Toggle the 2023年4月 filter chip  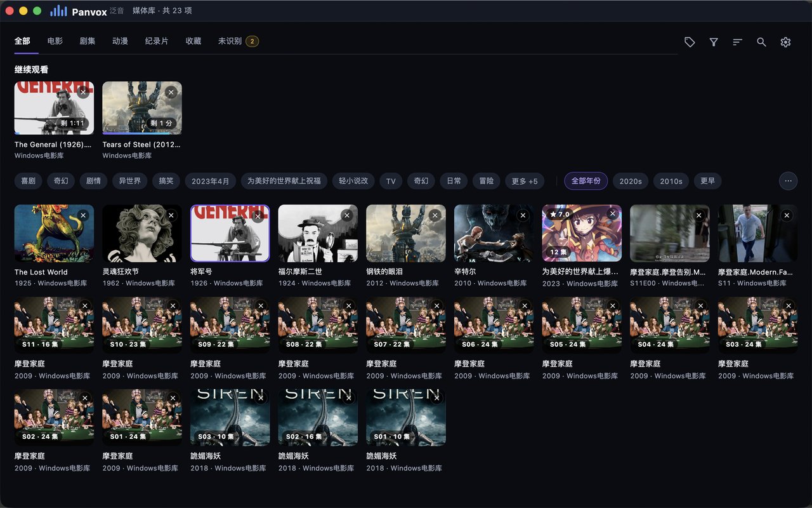[211, 181]
